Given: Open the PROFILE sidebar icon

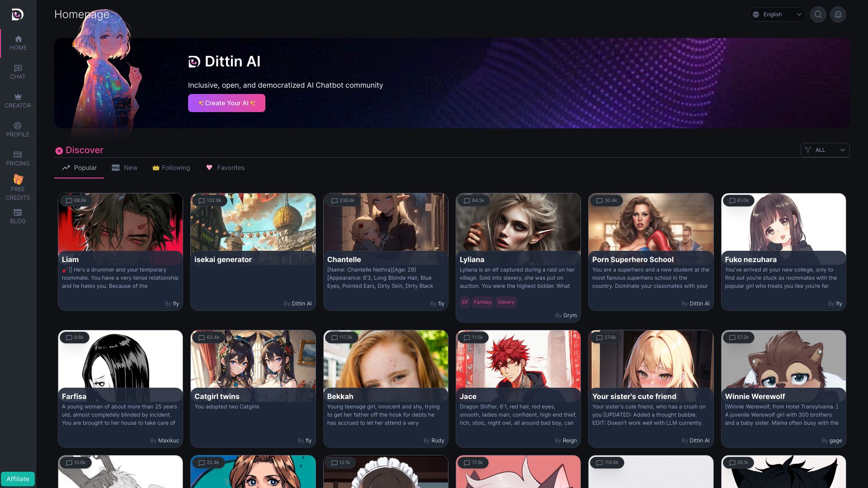Looking at the screenshot, I should (x=18, y=129).
